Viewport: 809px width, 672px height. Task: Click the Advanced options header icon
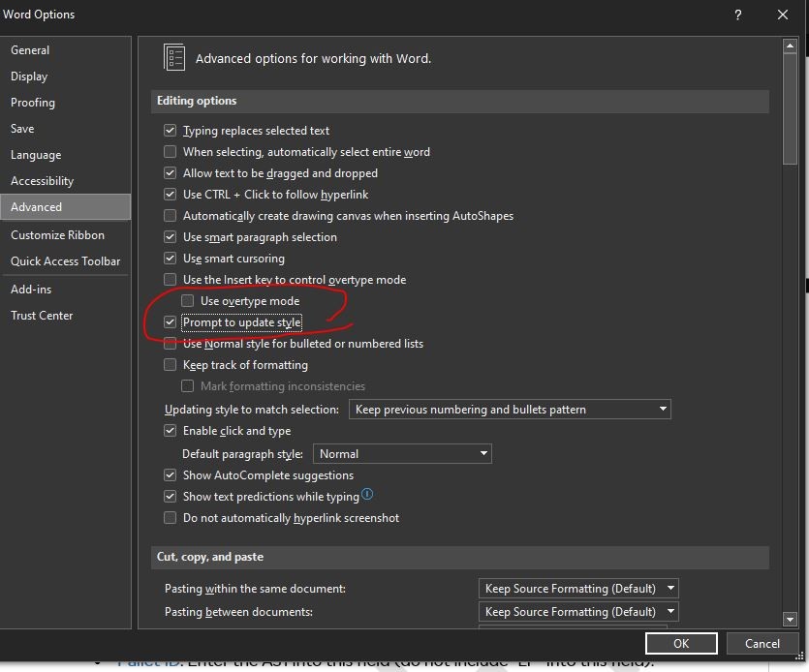click(174, 57)
